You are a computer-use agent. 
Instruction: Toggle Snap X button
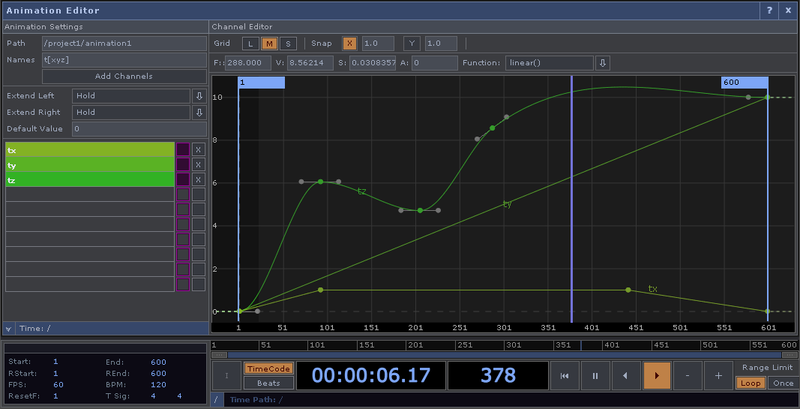tap(349, 44)
